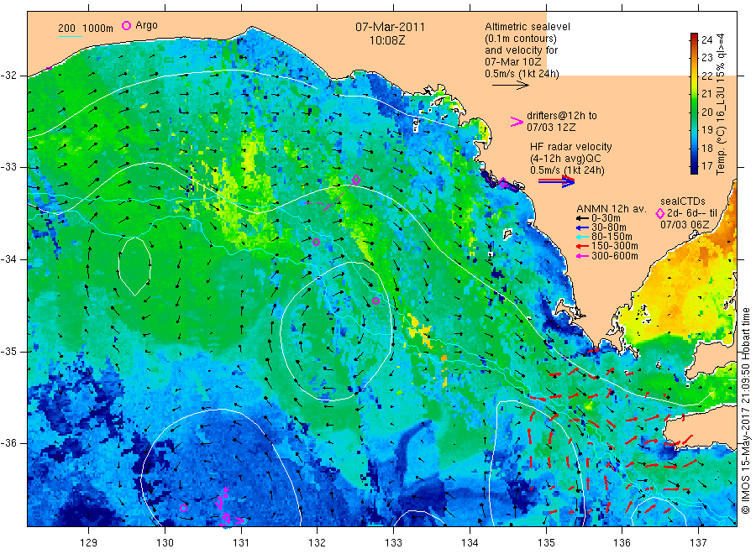Click the '300-600m' depth label

click(614, 256)
